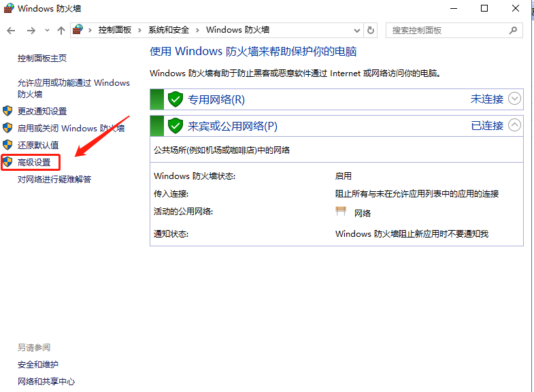Open the address bar history dropdown
Viewport: 534px width, 392px height.
click(x=357, y=31)
